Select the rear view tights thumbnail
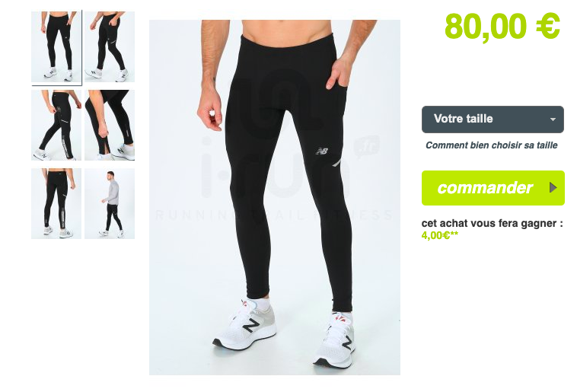This screenshot has height=392, width=577. pos(56,203)
